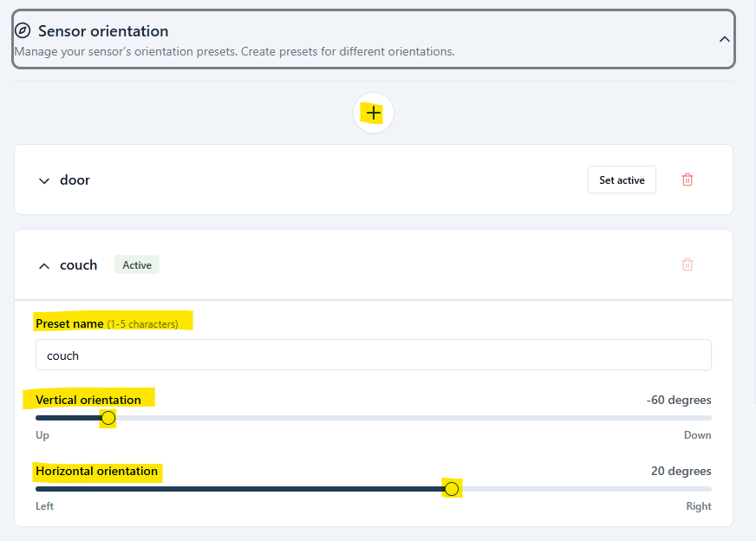The height and width of the screenshot is (541, 756).
Task: Click the plus icon to add preset
Action: click(x=374, y=114)
